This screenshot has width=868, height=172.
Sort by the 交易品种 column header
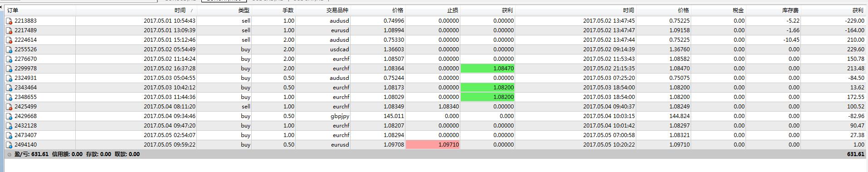click(323, 10)
